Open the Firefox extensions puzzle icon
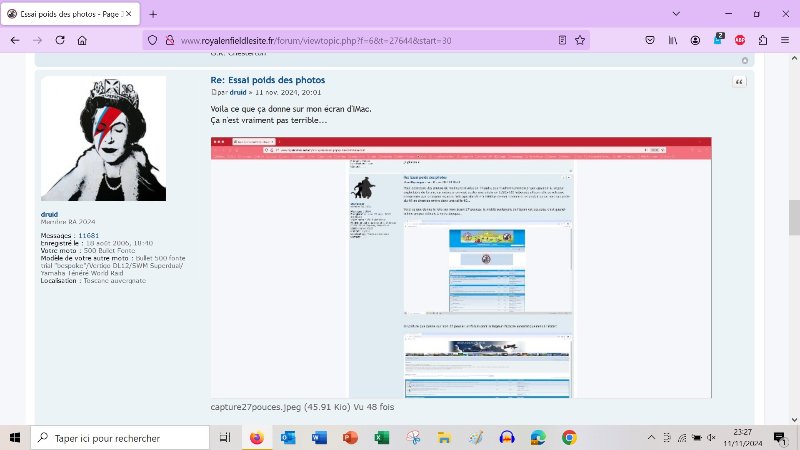800x450 pixels. (762, 40)
